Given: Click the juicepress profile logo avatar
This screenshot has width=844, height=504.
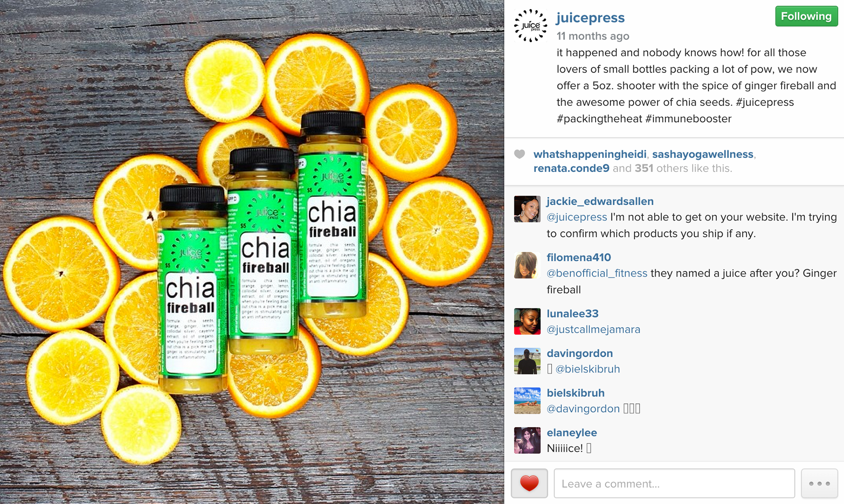Looking at the screenshot, I should (531, 25).
